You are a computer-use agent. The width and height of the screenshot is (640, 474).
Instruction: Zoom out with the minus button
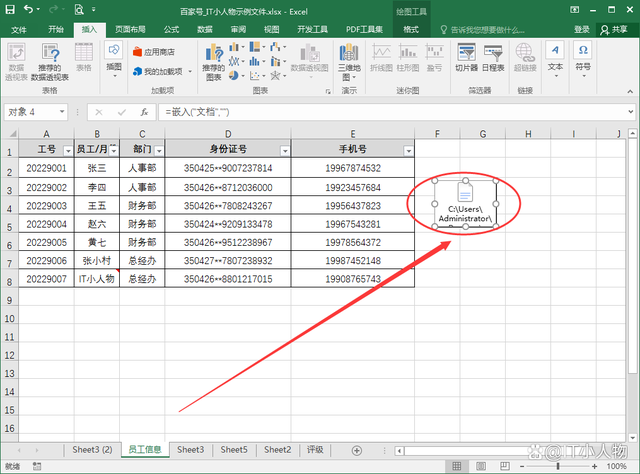point(522,466)
